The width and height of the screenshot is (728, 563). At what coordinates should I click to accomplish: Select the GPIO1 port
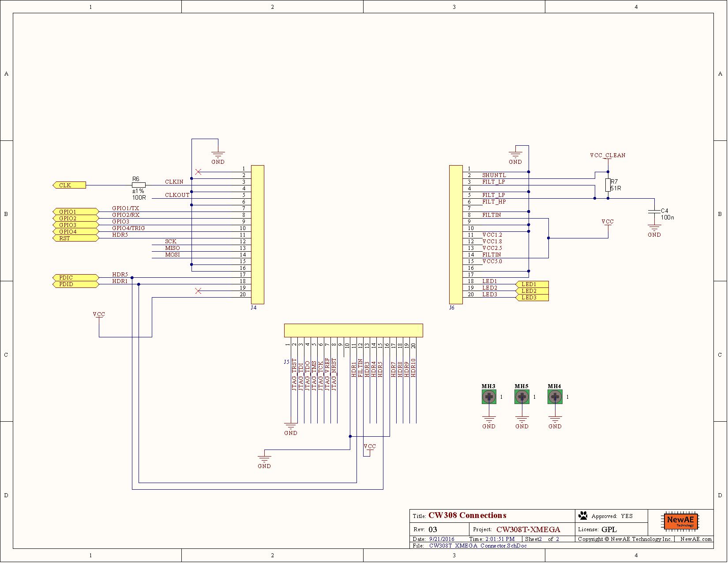[x=75, y=212]
